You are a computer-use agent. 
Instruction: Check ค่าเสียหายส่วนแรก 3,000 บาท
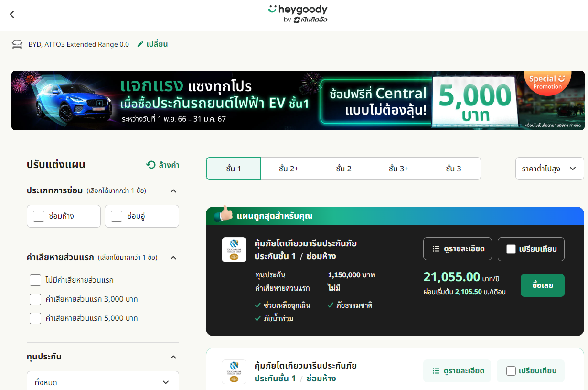(x=35, y=299)
